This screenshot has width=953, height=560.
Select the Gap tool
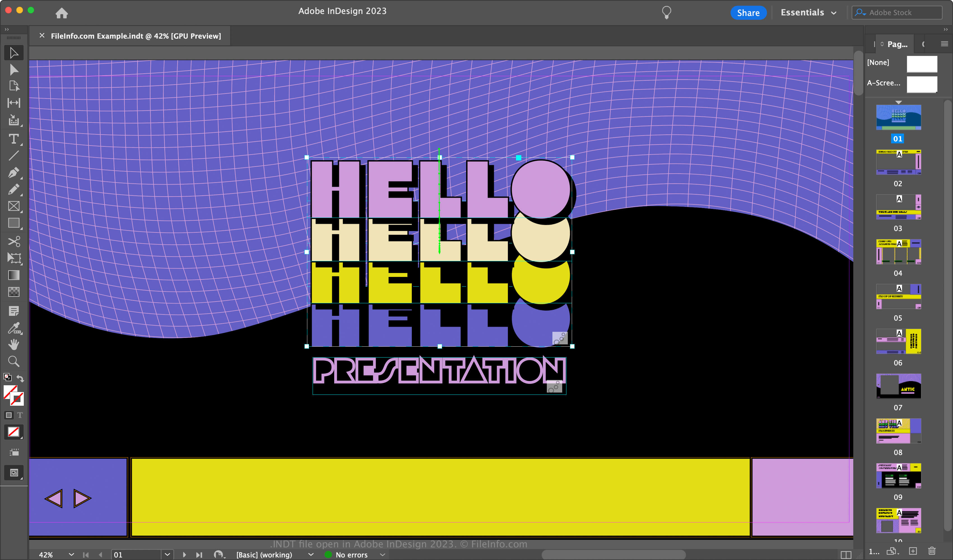[x=14, y=103]
